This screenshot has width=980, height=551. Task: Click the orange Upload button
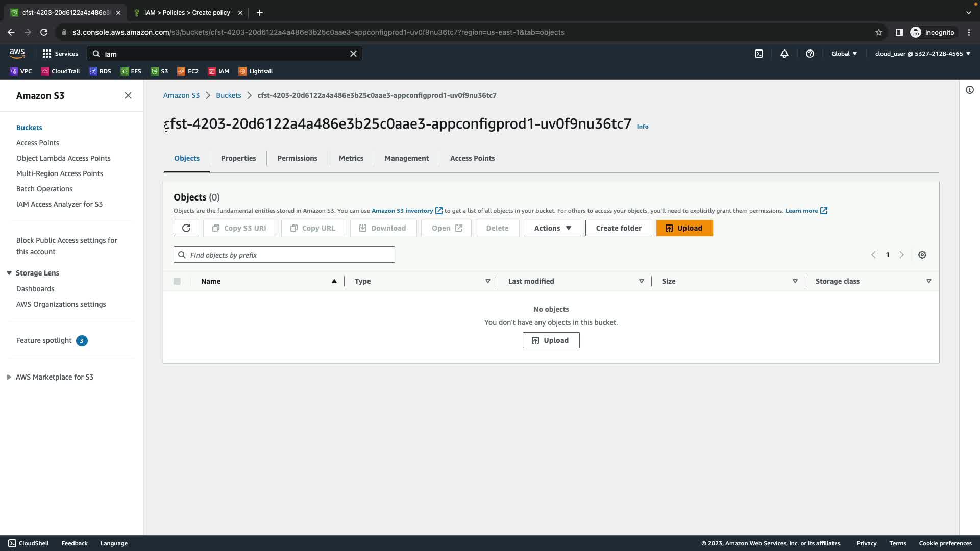point(684,228)
